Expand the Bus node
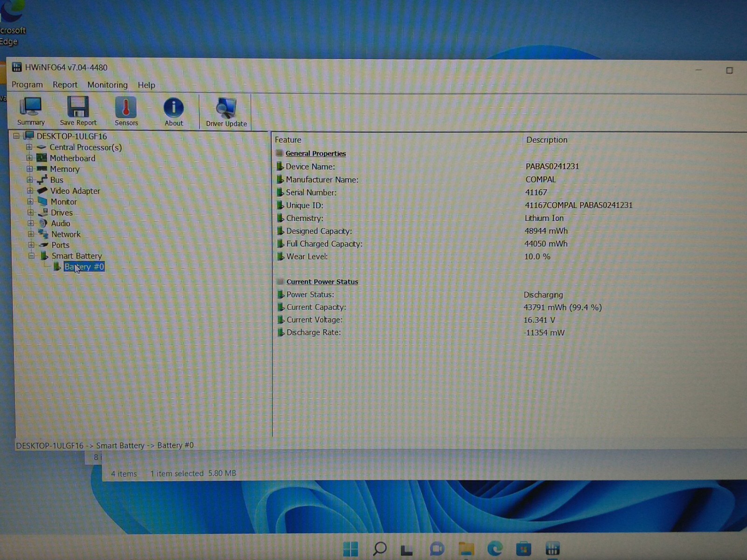This screenshot has width=747, height=560. [30, 180]
